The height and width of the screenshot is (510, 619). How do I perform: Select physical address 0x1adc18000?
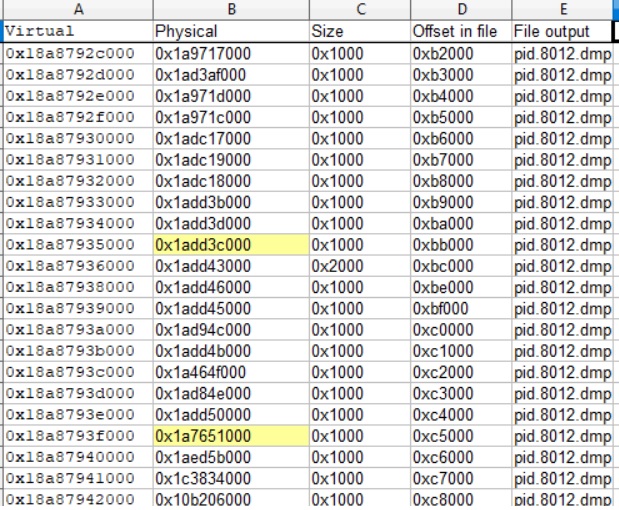pyautogui.click(x=231, y=181)
